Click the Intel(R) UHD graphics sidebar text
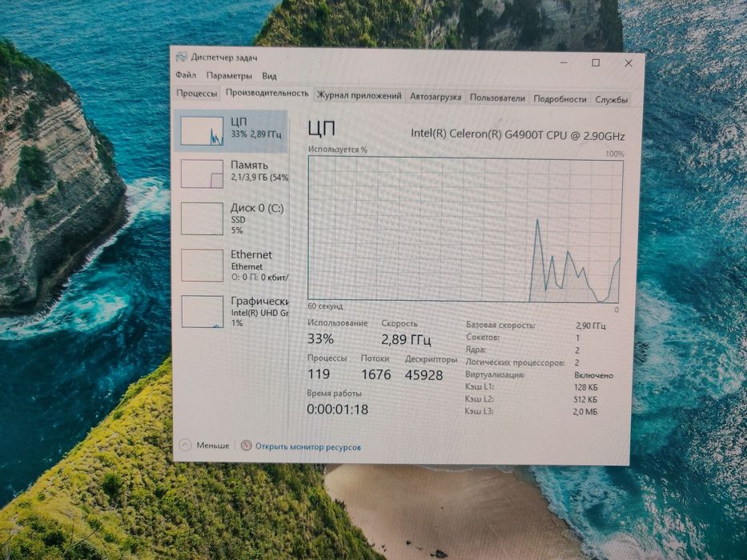The height and width of the screenshot is (560, 747). pyautogui.click(x=259, y=313)
